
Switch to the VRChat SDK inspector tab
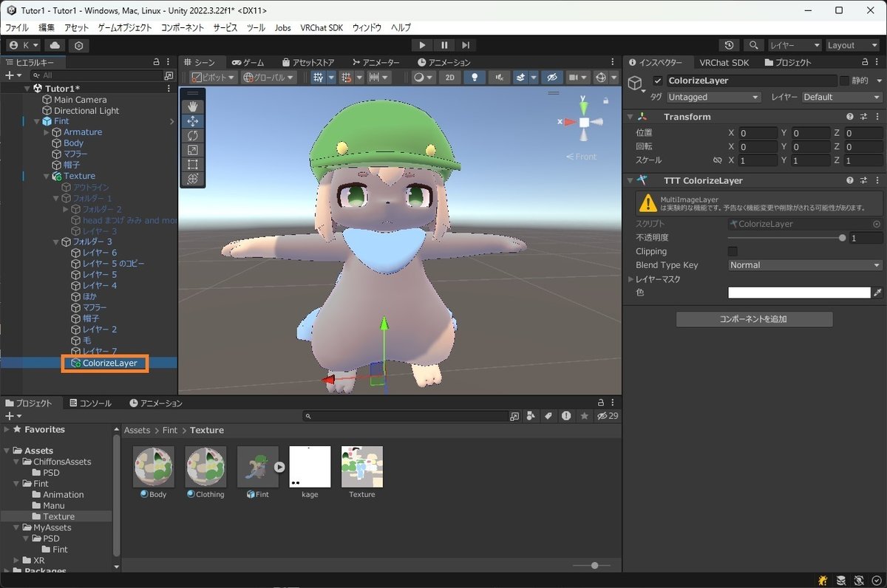(724, 63)
